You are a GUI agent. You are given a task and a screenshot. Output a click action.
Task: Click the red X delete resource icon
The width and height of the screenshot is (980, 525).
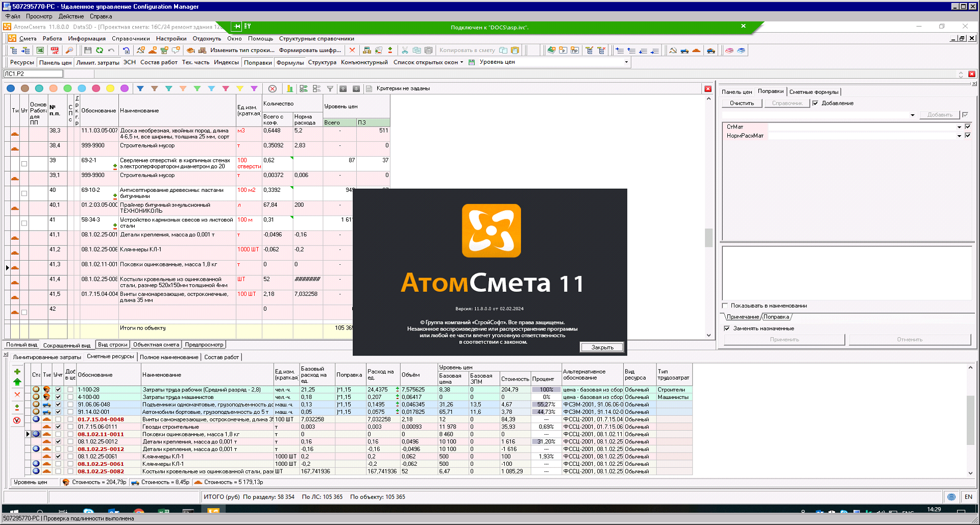(x=17, y=394)
